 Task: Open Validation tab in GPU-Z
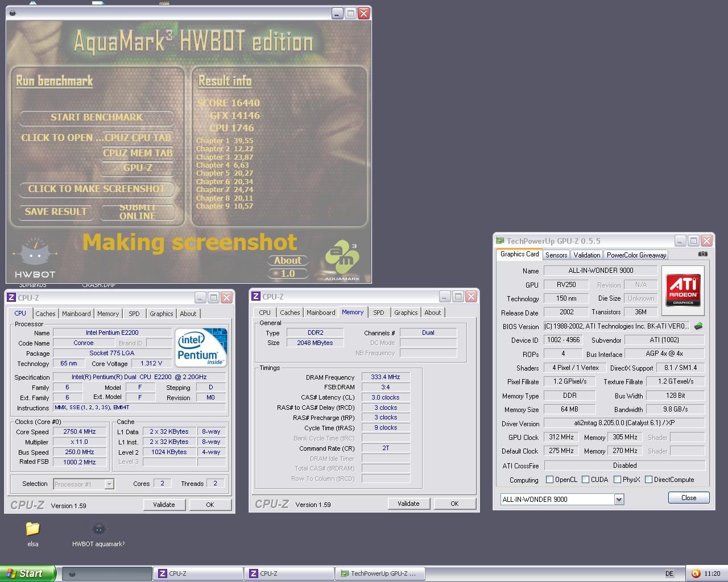pyautogui.click(x=587, y=255)
